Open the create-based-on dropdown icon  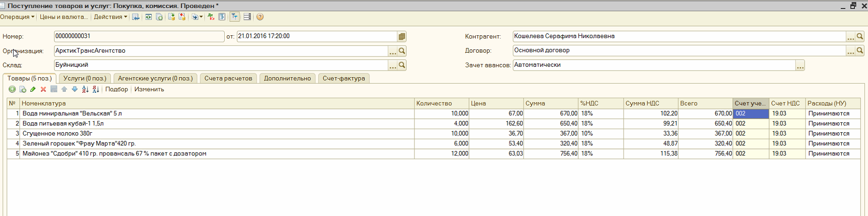(197, 17)
